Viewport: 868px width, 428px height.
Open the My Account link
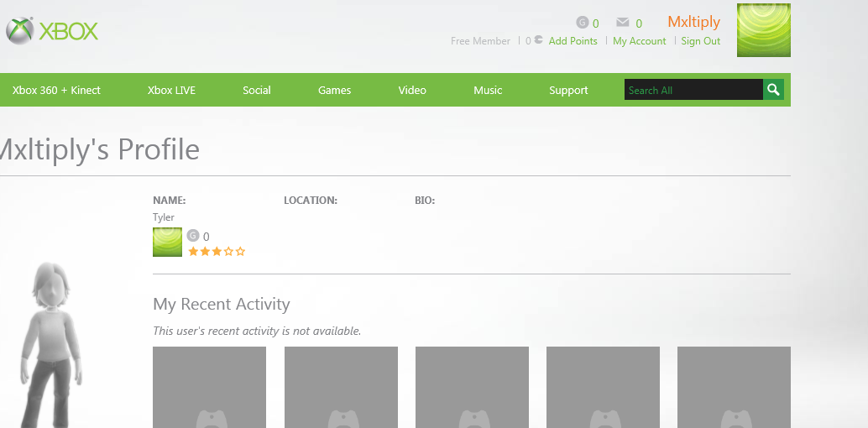point(640,41)
